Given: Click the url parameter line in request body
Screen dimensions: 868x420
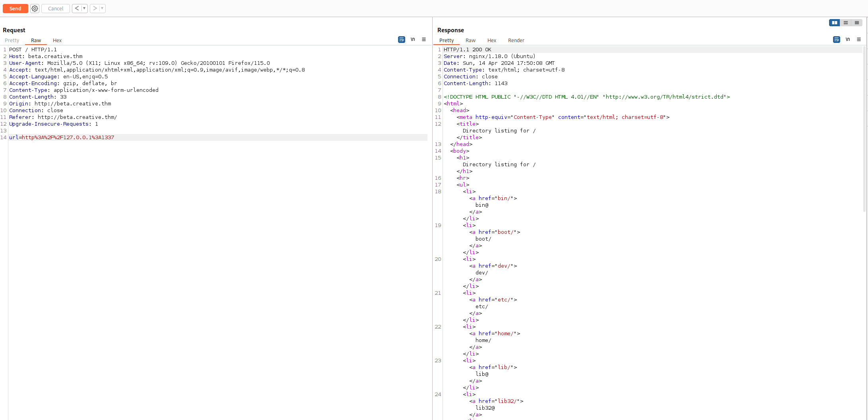Looking at the screenshot, I should pos(218,137).
